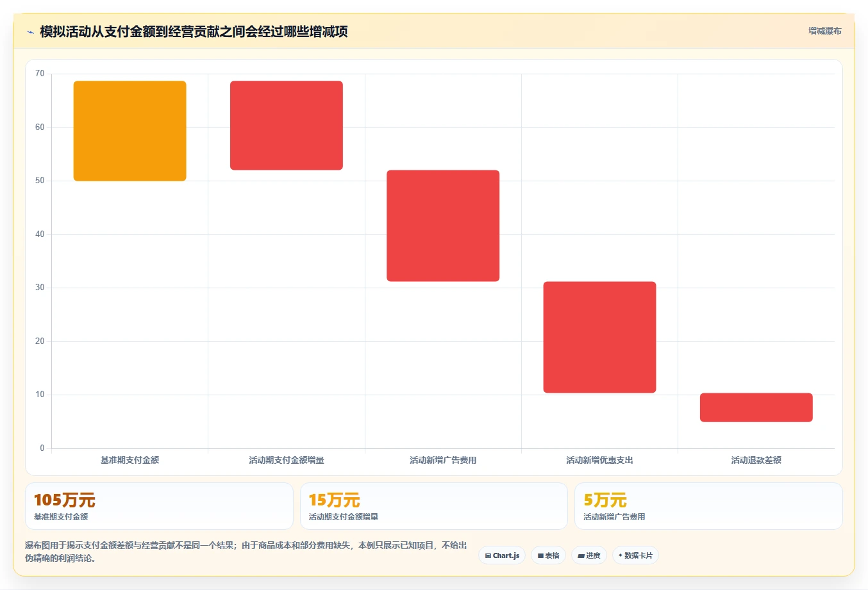
Task: Click x-axis label 活动退款差额
Action: click(x=756, y=460)
